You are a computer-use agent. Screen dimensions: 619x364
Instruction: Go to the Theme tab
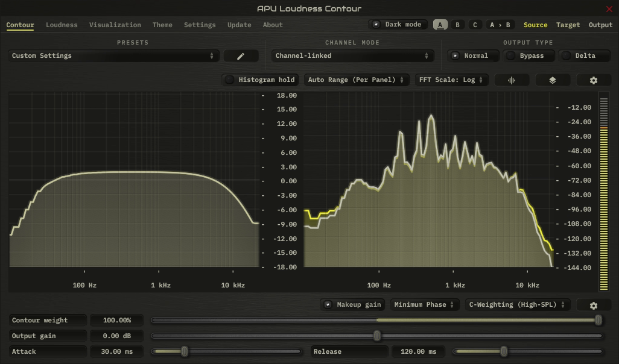pyautogui.click(x=162, y=25)
